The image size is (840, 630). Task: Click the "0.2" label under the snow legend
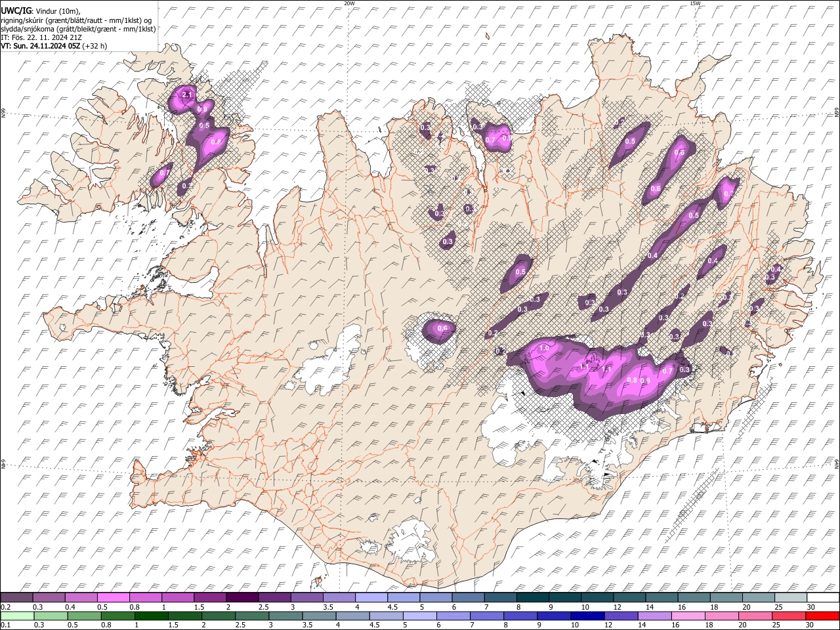click(6, 607)
